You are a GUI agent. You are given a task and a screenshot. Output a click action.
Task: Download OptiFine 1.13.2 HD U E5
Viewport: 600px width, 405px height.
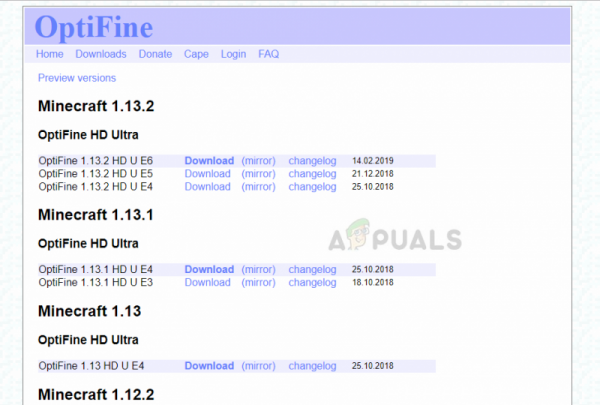pos(208,174)
